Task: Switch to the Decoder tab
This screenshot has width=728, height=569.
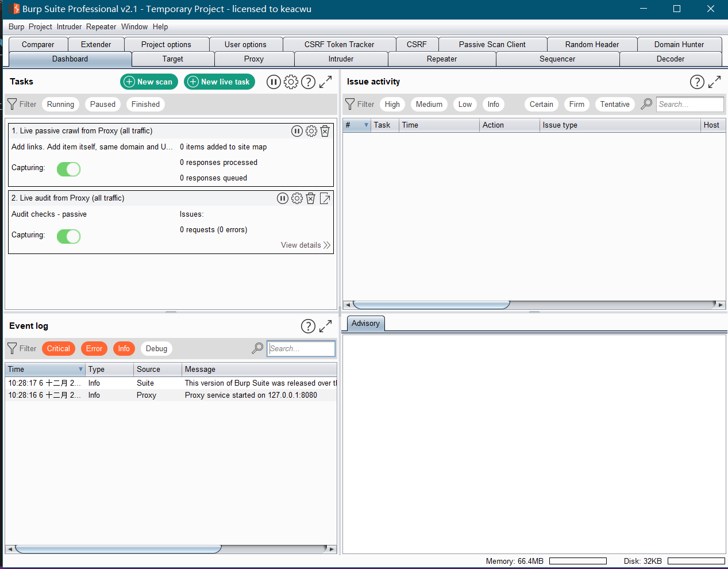Action: pyautogui.click(x=671, y=59)
